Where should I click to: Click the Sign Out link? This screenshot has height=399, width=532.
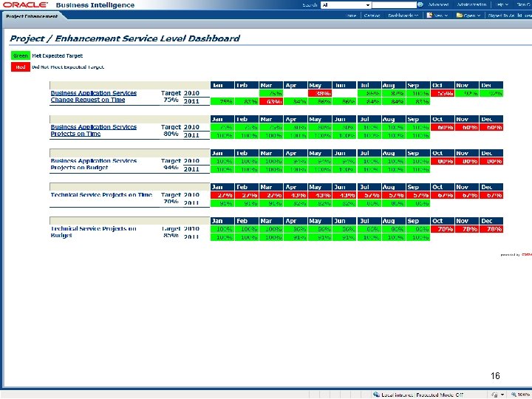pos(523,4)
